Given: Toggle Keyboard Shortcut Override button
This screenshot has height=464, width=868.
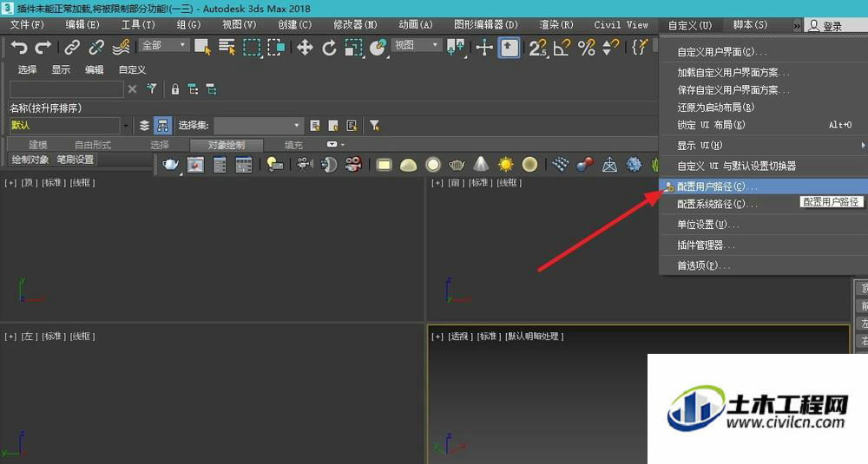Looking at the screenshot, I should point(509,48).
